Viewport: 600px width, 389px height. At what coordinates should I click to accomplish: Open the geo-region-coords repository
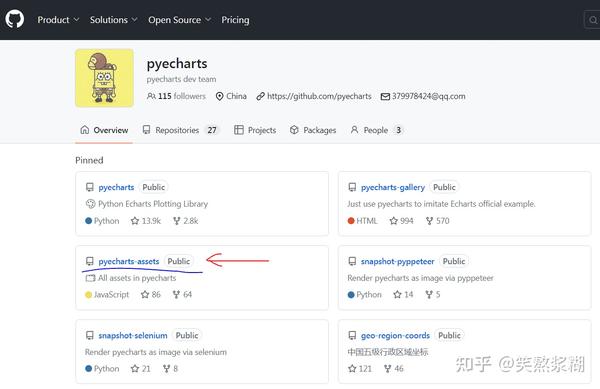click(x=395, y=335)
